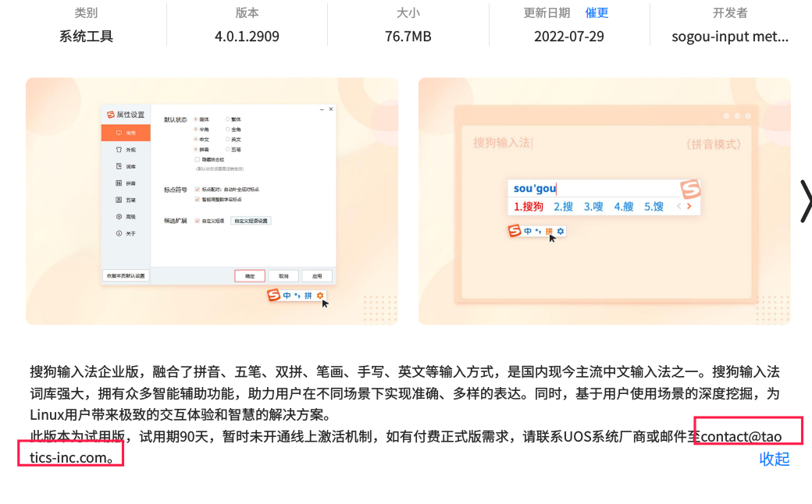Click the 大小 column label
The image size is (812, 504).
tap(408, 13)
